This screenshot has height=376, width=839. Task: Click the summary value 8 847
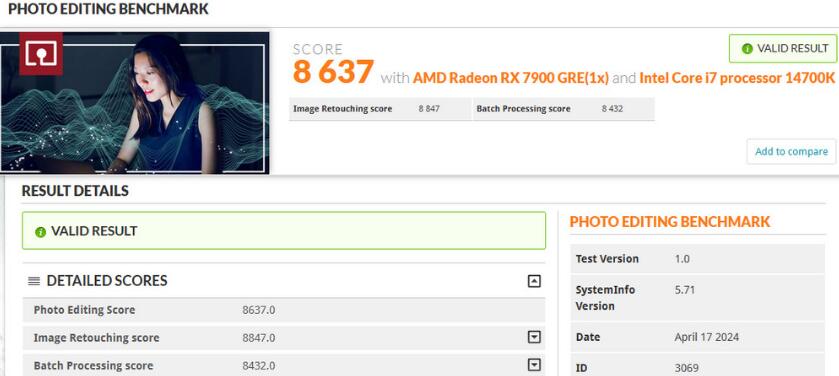click(429, 109)
